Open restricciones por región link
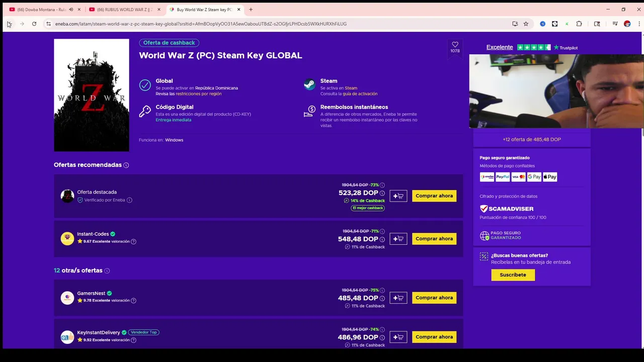This screenshot has height=362, width=644. (199, 94)
